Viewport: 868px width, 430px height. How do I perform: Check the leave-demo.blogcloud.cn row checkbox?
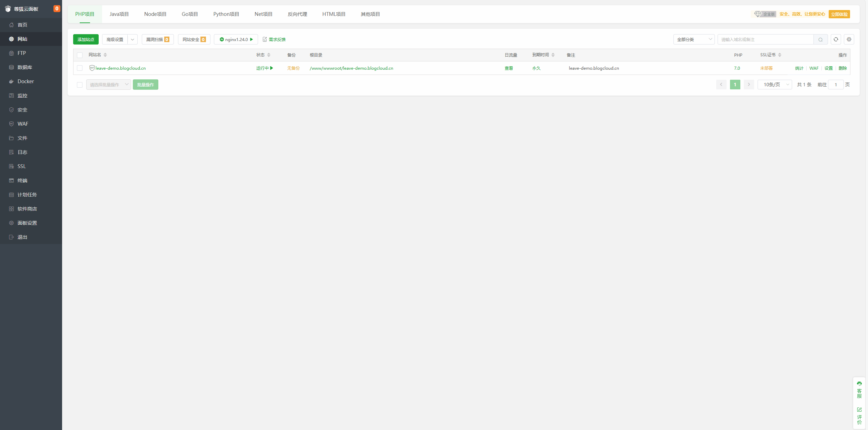pos(80,68)
